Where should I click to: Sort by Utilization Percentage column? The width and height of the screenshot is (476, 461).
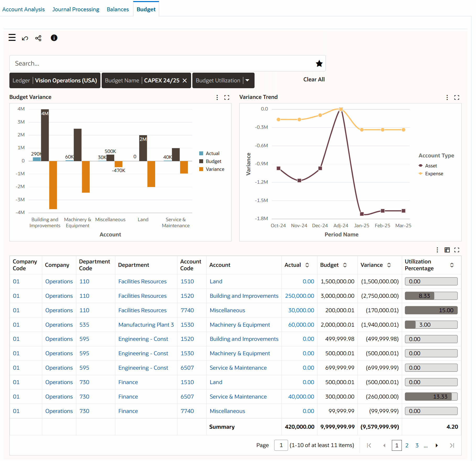[452, 265]
